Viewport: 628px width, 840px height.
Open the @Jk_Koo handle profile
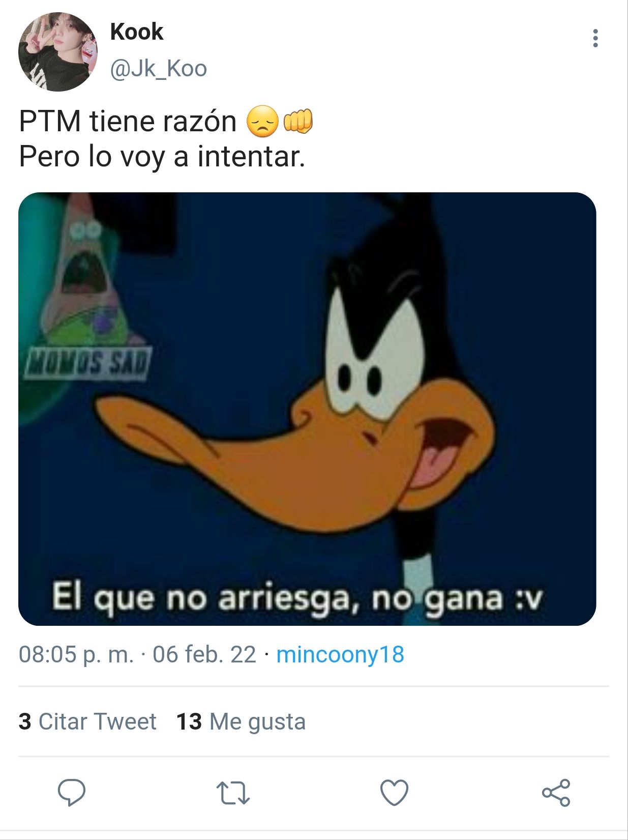(159, 69)
